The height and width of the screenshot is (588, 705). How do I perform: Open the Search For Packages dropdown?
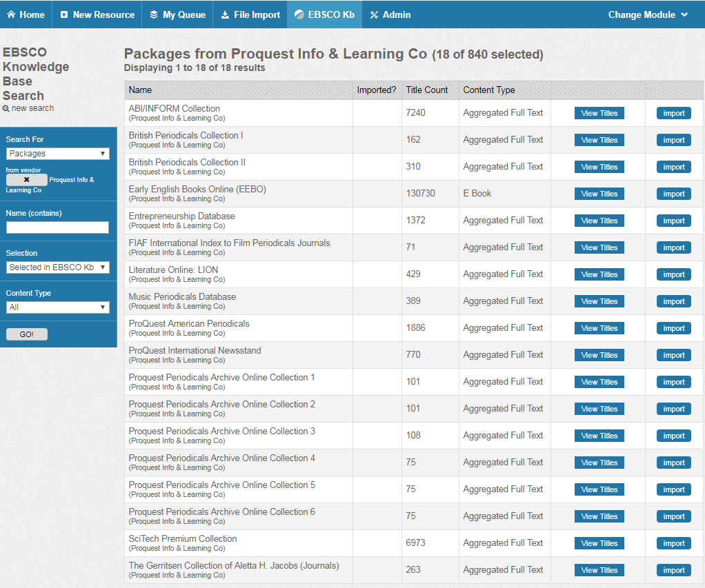pos(57,154)
